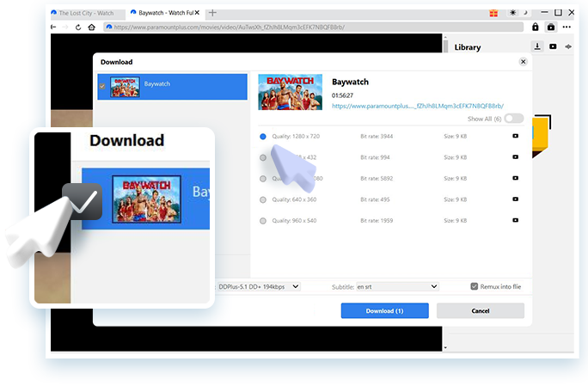
Task: Toggle the Baywatch list item checkbox
Action: (102, 86)
